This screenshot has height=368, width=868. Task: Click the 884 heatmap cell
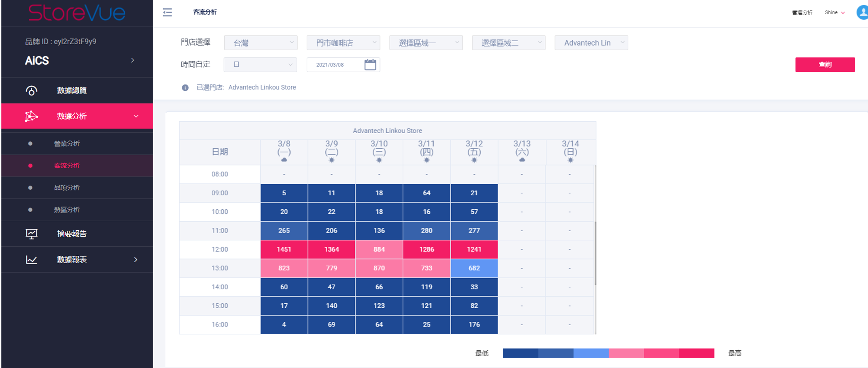(x=379, y=249)
